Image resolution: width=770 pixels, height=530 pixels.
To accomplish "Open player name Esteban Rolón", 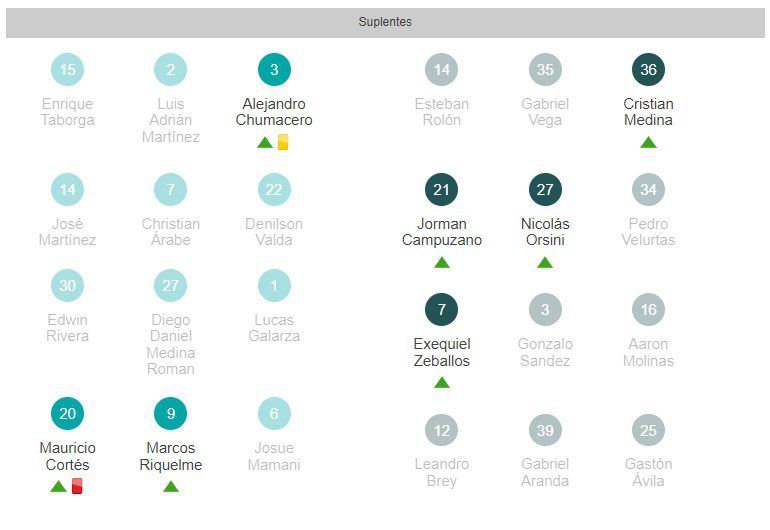I will click(441, 112).
